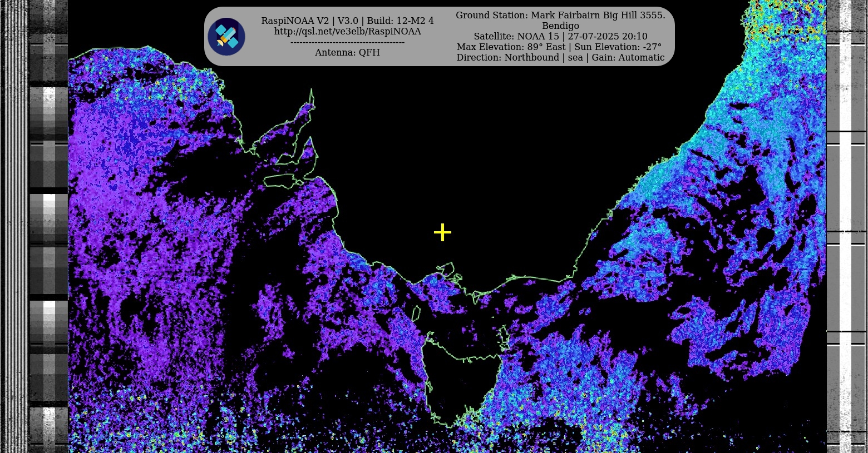Screen dimensions: 868x453
Task: Select the Bendigo location label
Action: (x=560, y=26)
